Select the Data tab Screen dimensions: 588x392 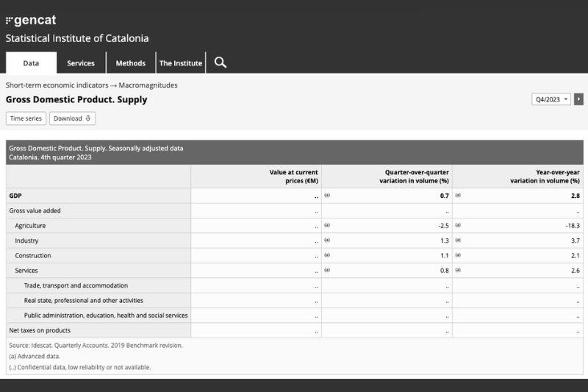click(31, 63)
